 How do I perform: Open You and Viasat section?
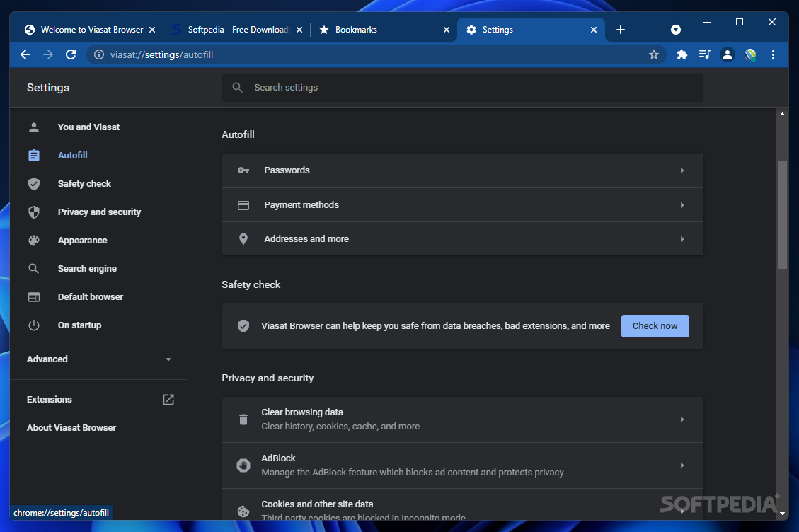pyautogui.click(x=88, y=127)
